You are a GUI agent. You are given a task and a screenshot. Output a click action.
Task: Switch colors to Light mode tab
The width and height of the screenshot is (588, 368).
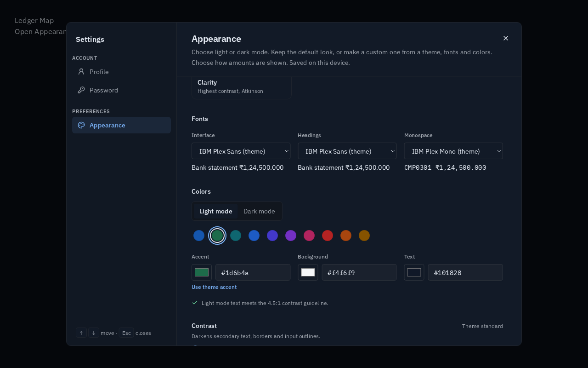coord(215,211)
